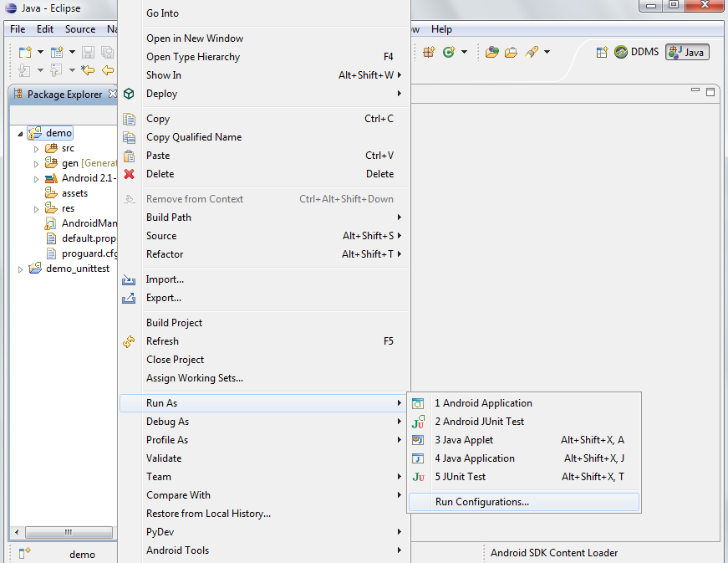Maximize the editor area
This screenshot has height=563, width=728.
[x=710, y=91]
